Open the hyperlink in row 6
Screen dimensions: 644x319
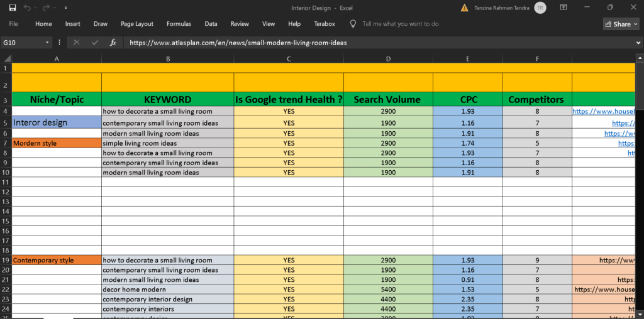(x=619, y=133)
